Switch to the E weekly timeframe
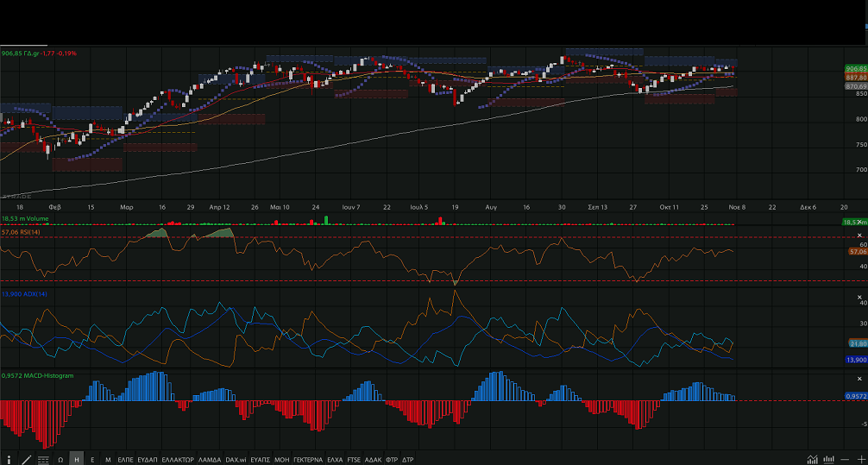This screenshot has height=465, width=868. point(92,459)
